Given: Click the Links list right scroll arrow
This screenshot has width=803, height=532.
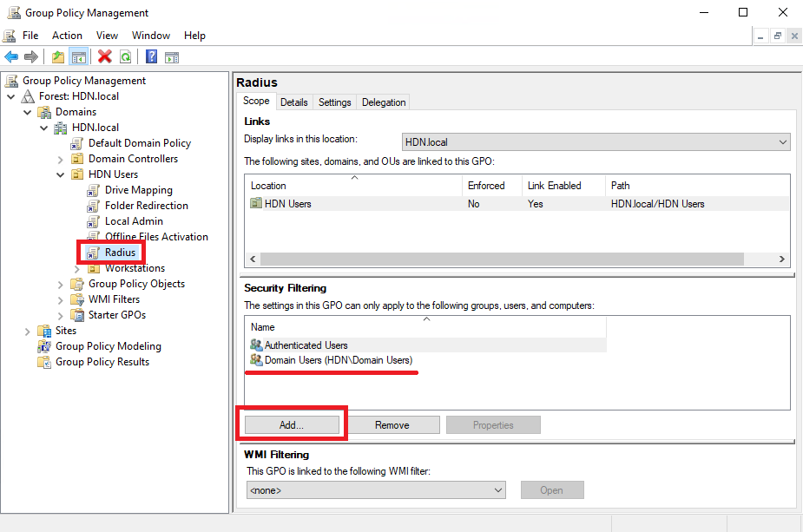Looking at the screenshot, I should click(x=782, y=259).
